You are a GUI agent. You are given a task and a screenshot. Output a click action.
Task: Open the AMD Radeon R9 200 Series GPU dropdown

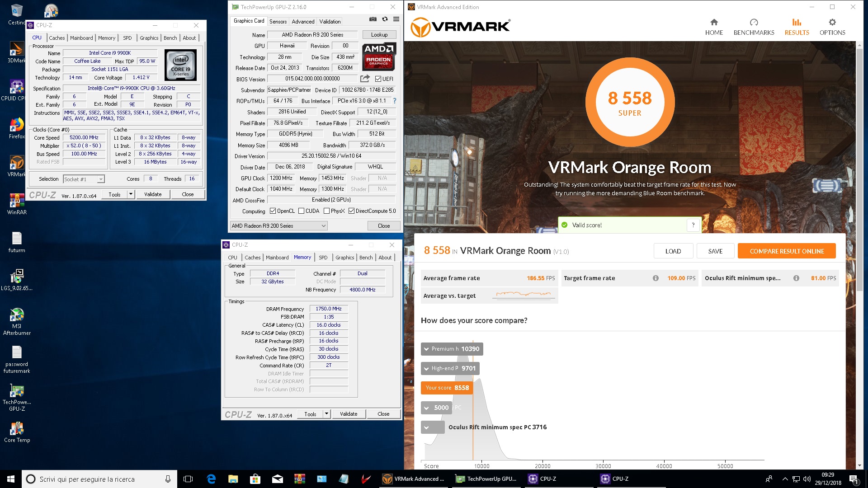[x=278, y=226]
